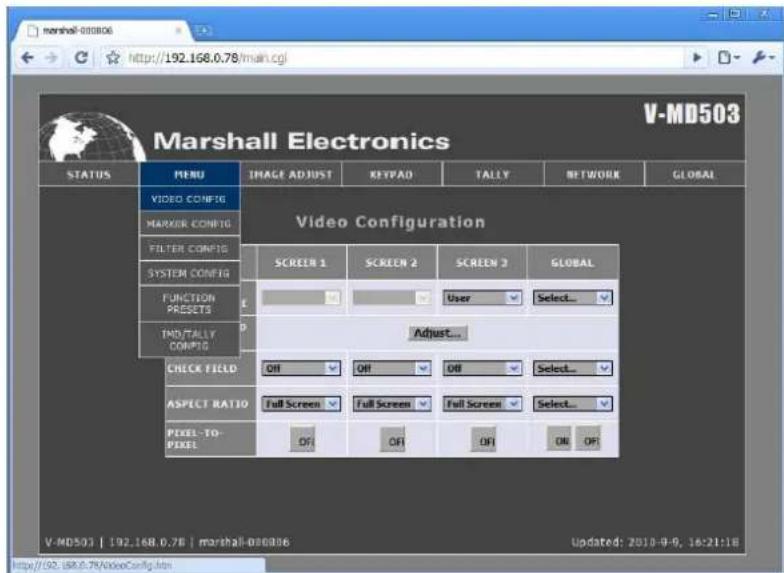Screen dimensions: 784x573
Task: Click the SCREEN 1 column header
Action: click(301, 262)
